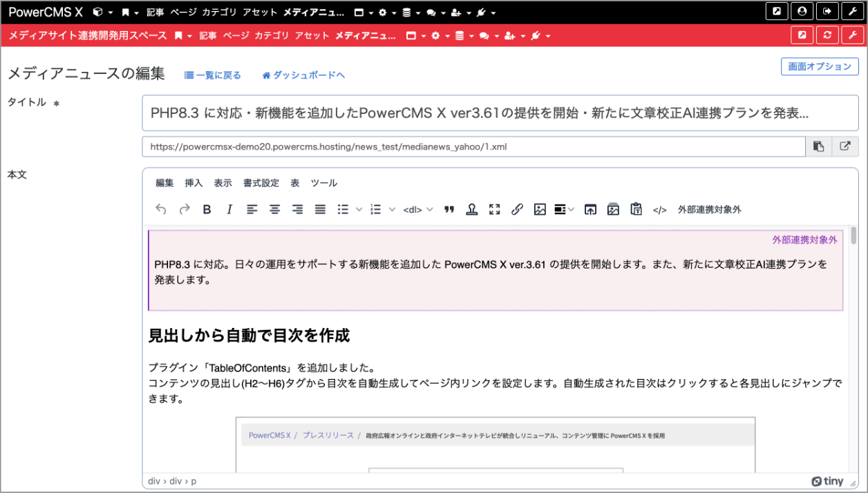Align text left in the editor
The height and width of the screenshot is (493, 868).
coord(252,209)
